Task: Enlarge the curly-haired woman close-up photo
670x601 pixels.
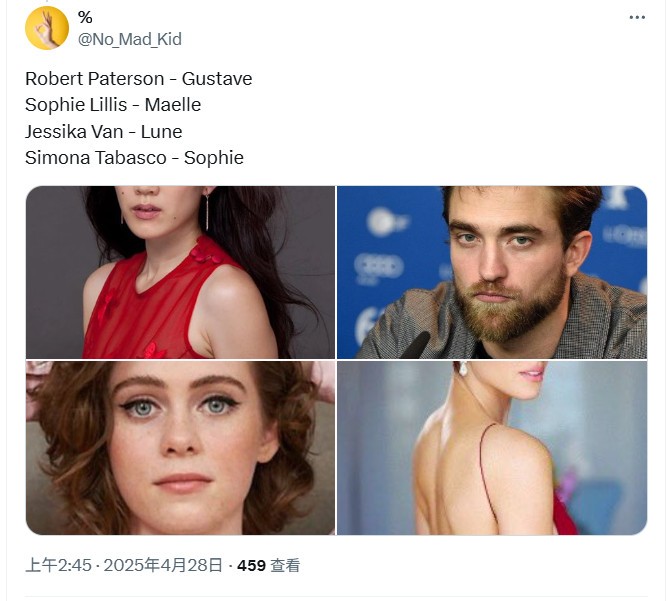Action: [x=180, y=448]
